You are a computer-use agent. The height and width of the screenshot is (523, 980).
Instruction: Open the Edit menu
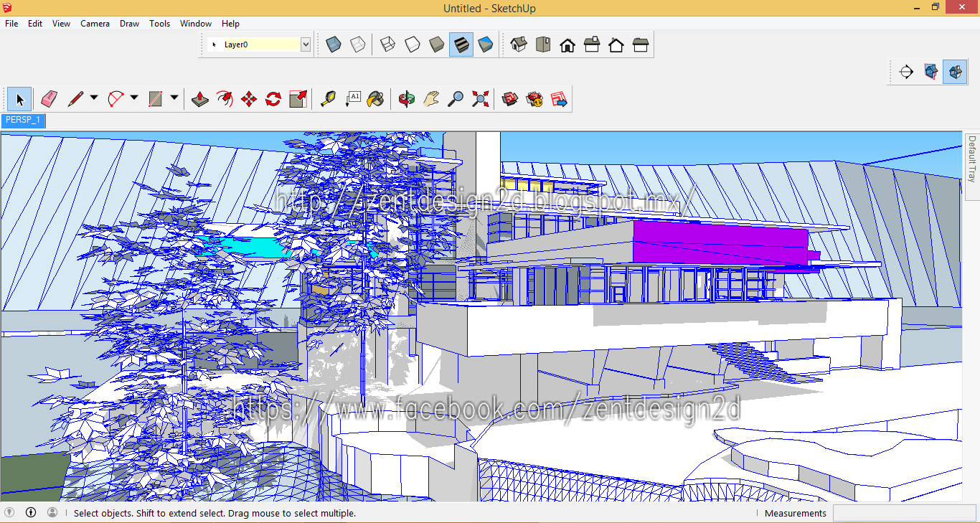click(35, 24)
